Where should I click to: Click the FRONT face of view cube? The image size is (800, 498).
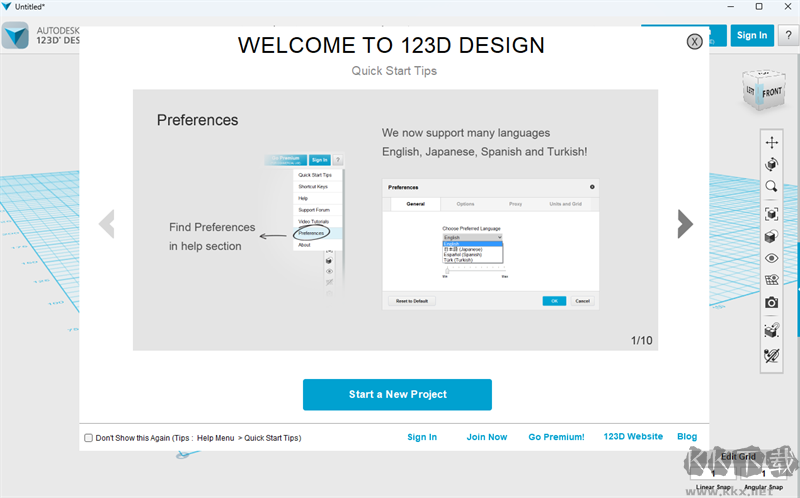[772, 92]
